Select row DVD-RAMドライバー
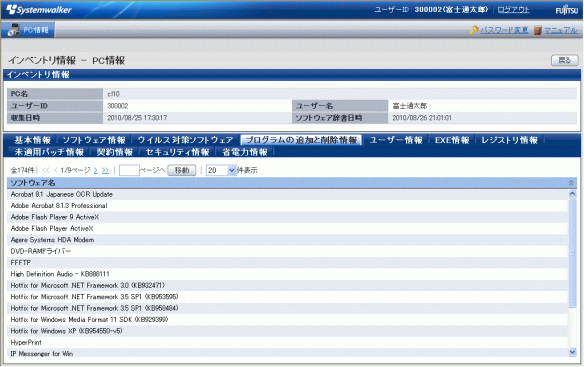 pos(287,251)
